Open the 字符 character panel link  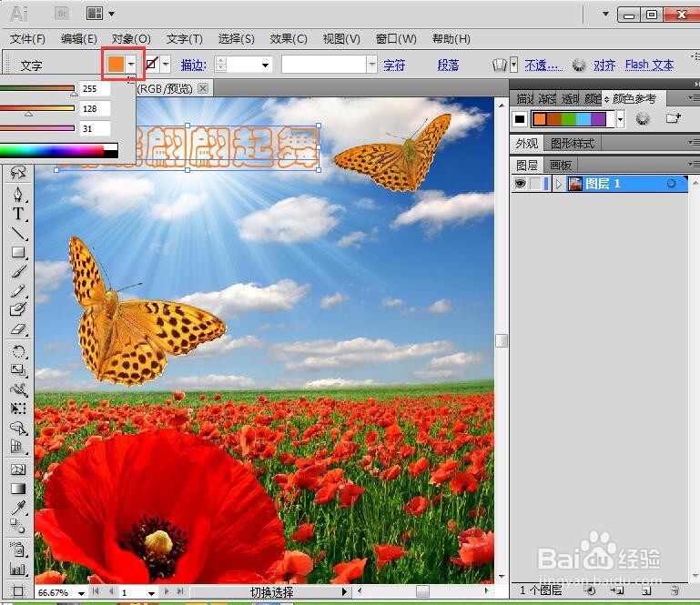click(394, 66)
